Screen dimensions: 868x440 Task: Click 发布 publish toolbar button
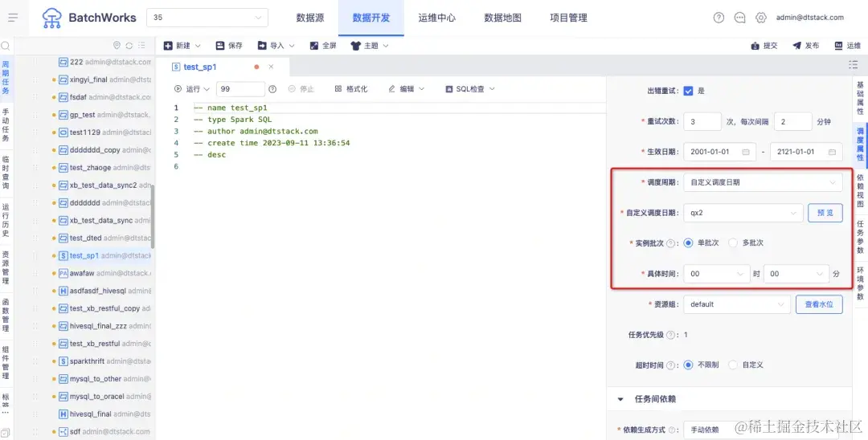pos(805,46)
